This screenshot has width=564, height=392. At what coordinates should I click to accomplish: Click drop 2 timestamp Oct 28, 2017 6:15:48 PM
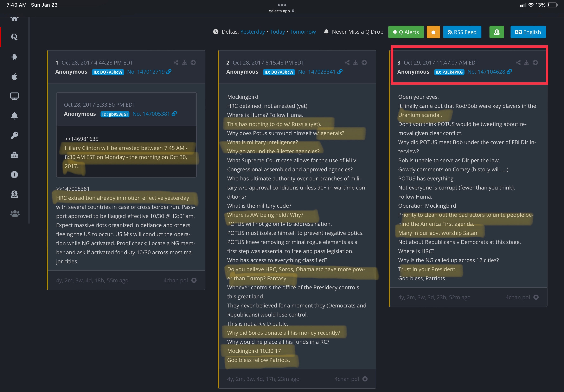coord(268,62)
